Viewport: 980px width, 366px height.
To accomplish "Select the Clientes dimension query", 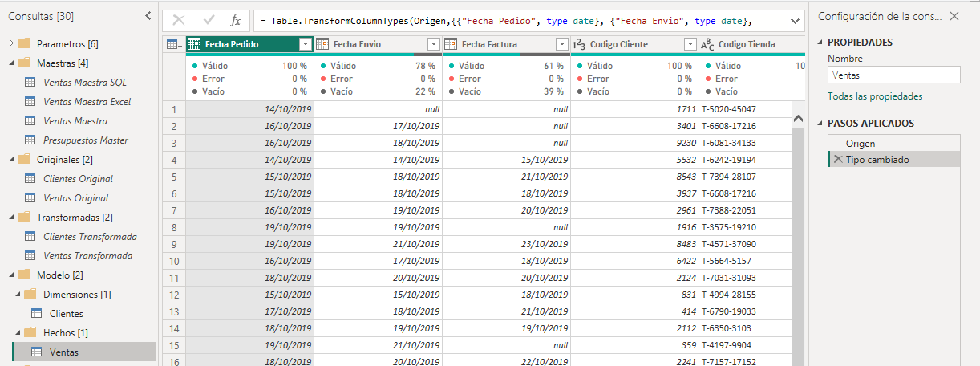I will 67,314.
